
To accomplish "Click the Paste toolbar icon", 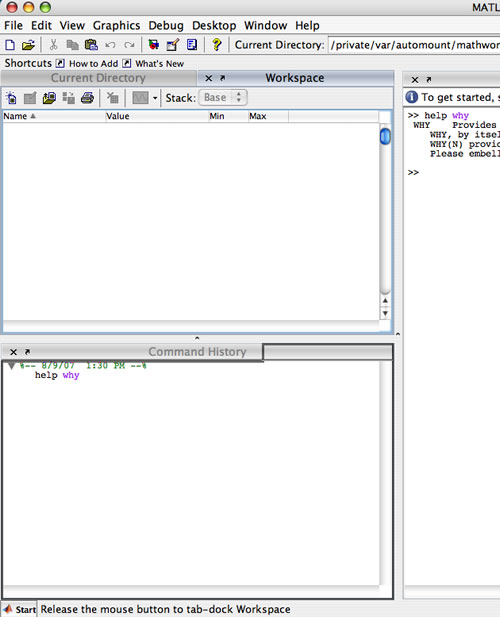I will pos(91,45).
